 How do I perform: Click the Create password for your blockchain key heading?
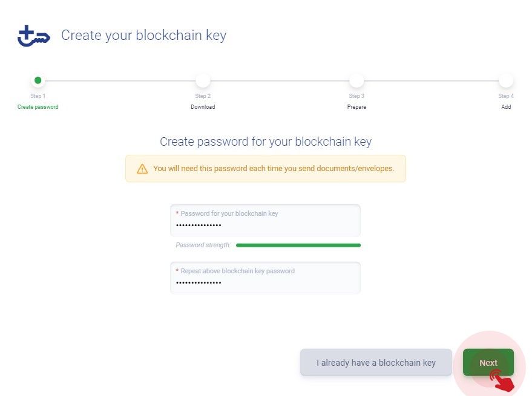(266, 141)
